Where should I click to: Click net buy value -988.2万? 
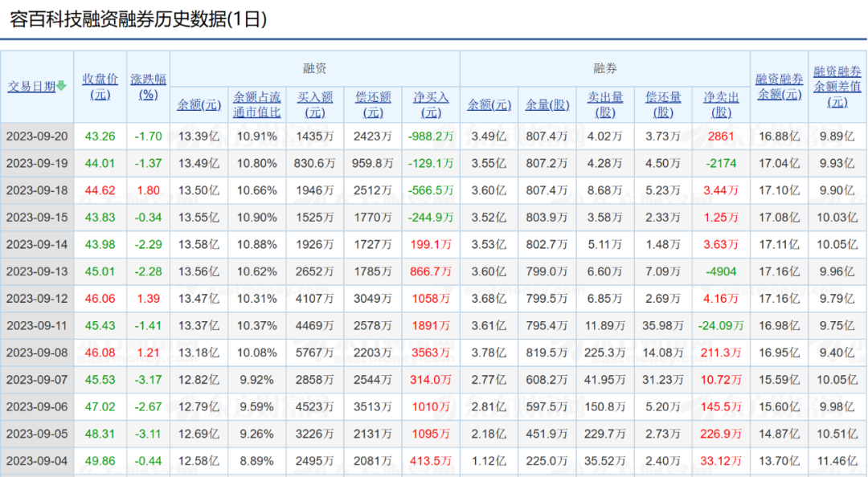(x=432, y=137)
